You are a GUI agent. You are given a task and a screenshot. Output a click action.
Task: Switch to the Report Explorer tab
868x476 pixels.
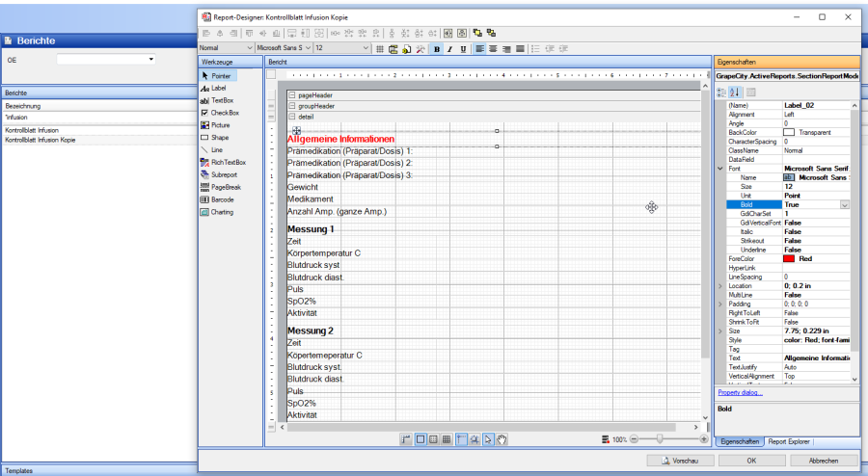pos(791,440)
